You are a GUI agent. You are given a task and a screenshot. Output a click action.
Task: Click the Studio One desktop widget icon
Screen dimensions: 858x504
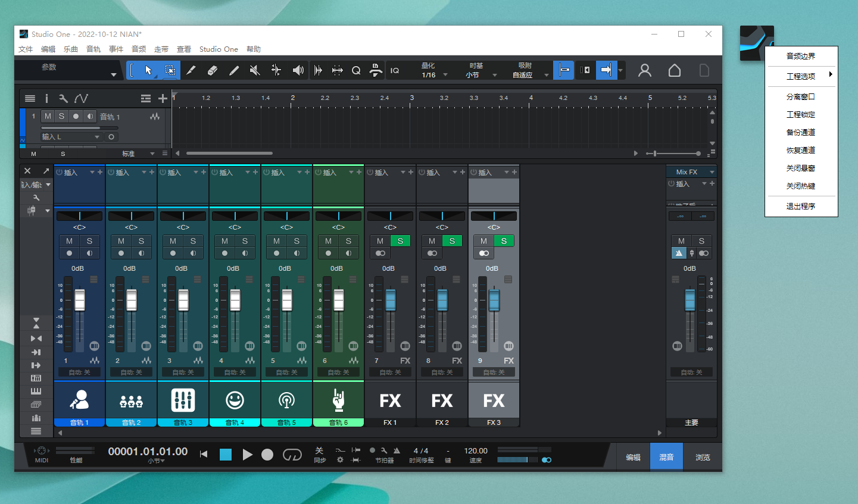[x=757, y=43]
